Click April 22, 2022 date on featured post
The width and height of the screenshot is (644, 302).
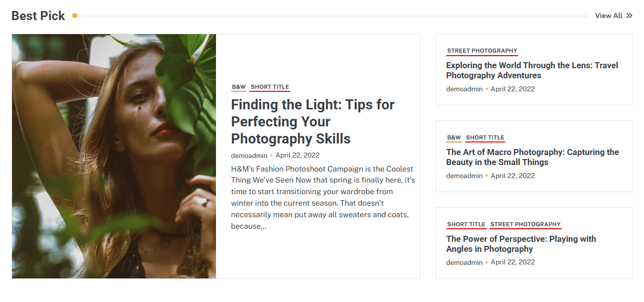[x=297, y=156]
